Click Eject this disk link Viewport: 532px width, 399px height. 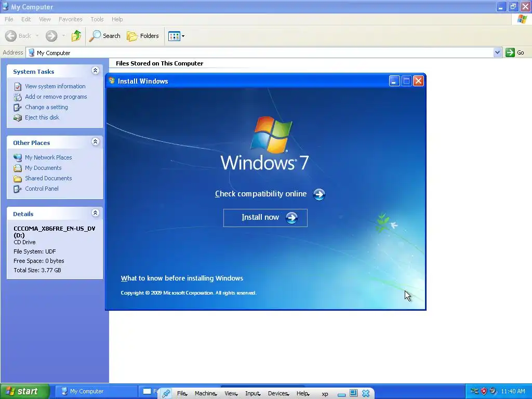42,117
